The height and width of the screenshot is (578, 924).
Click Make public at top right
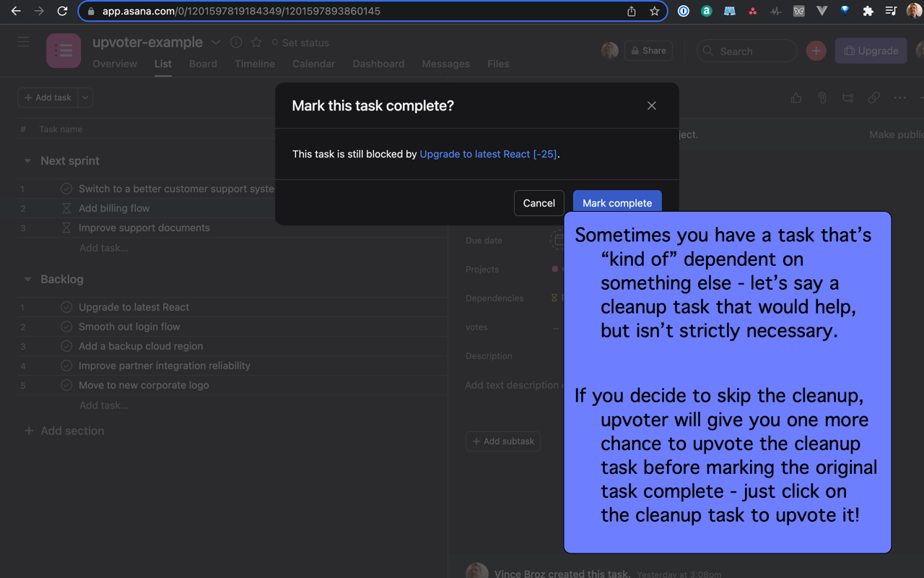tap(897, 134)
